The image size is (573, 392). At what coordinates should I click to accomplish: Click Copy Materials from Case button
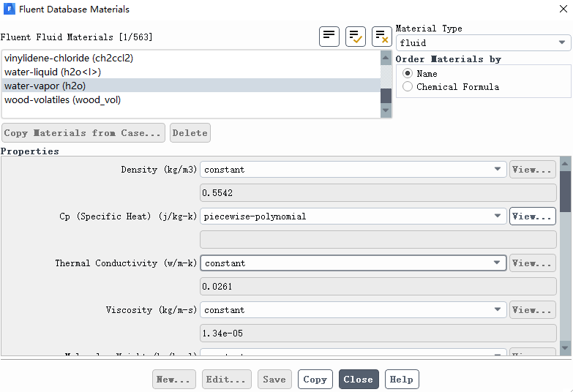tap(83, 133)
